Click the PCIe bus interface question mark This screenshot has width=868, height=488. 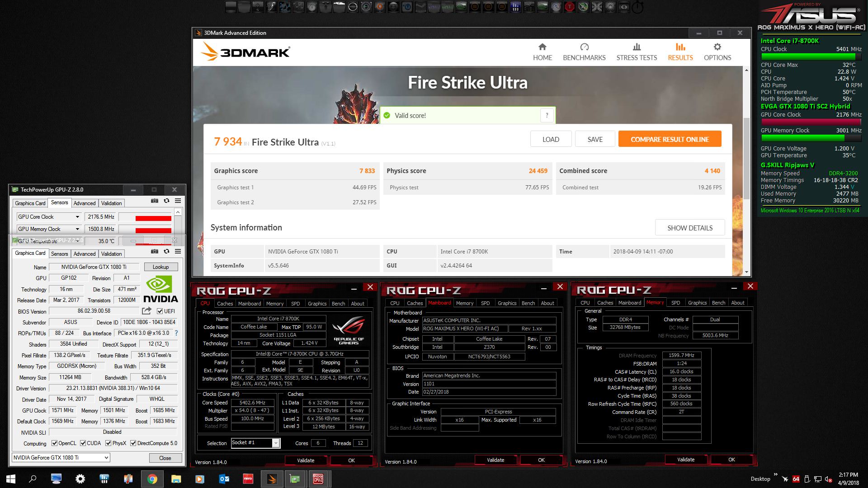tap(176, 333)
